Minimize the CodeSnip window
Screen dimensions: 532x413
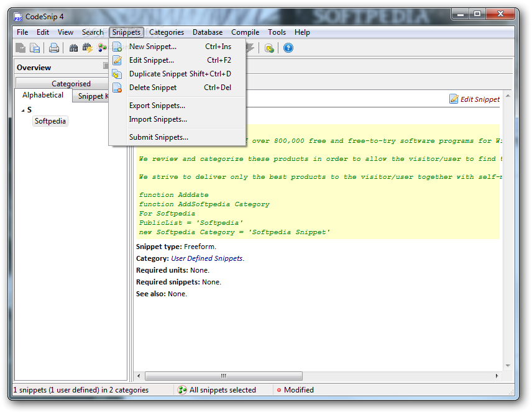[x=461, y=14]
